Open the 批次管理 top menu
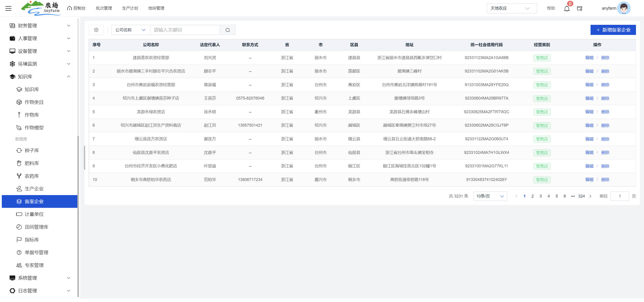The height and width of the screenshot is (302, 644). pyautogui.click(x=104, y=8)
